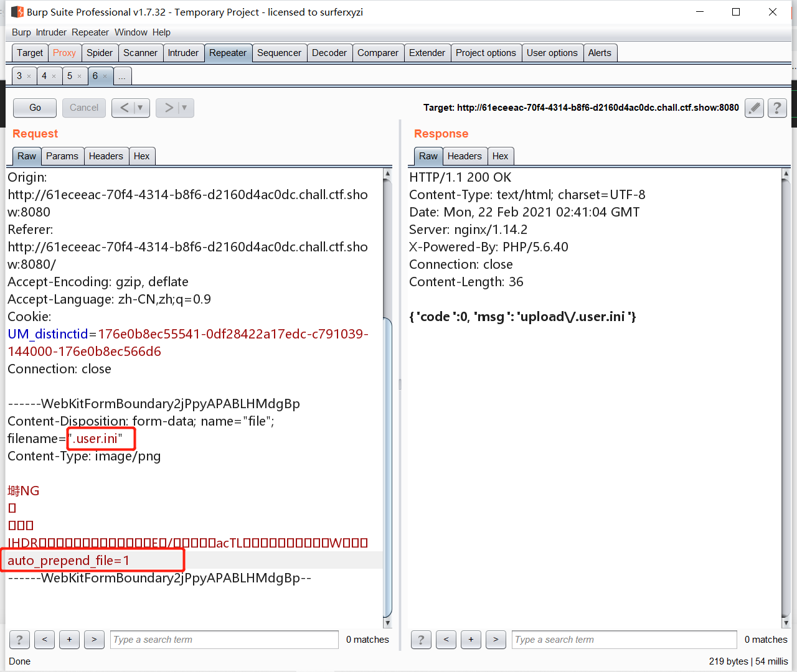
Task: Select Repeater sub-tab 4
Action: [x=44, y=76]
